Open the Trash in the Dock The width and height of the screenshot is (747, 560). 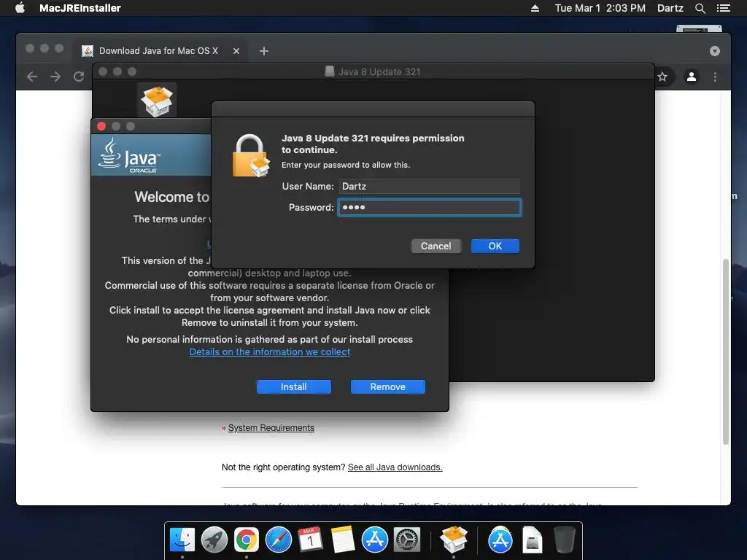(565, 540)
